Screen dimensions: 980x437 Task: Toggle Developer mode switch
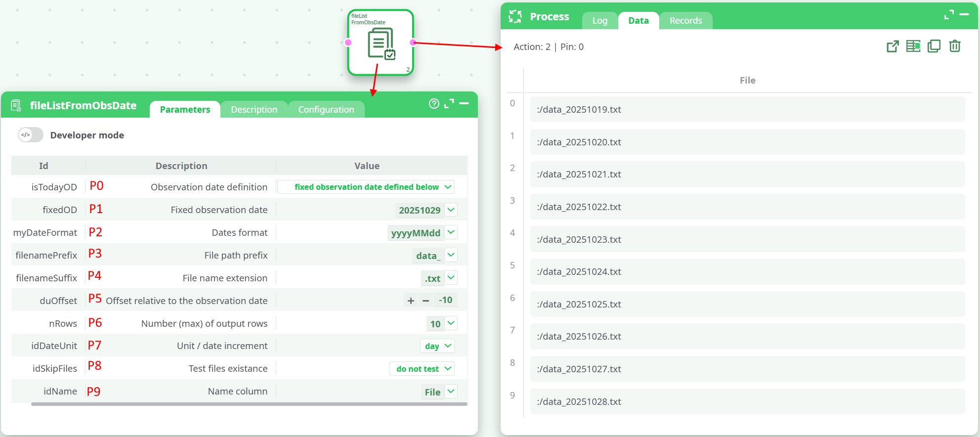[31, 135]
